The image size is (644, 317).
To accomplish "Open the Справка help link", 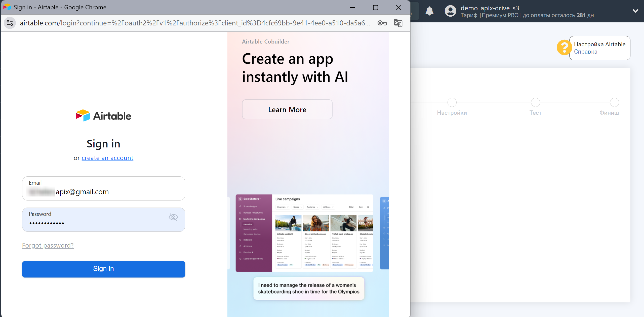I will click(x=585, y=52).
